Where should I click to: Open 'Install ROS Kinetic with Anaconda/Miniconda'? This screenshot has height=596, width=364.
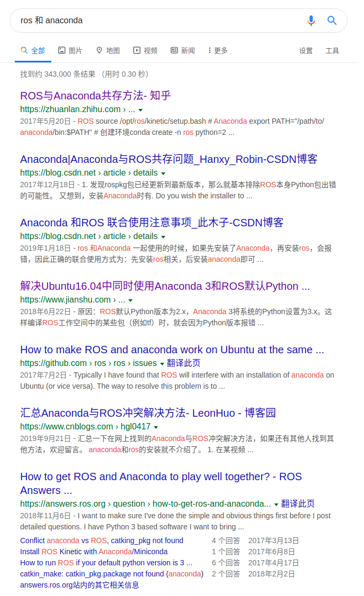tap(94, 552)
